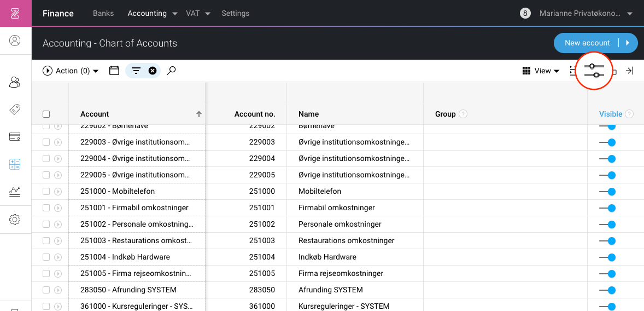Check the box for 251000 Mobiltelefon

click(x=46, y=191)
